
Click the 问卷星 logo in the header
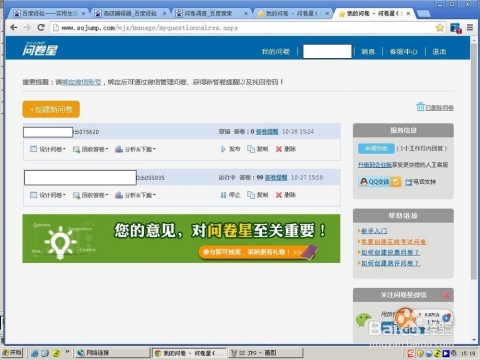click(x=40, y=49)
